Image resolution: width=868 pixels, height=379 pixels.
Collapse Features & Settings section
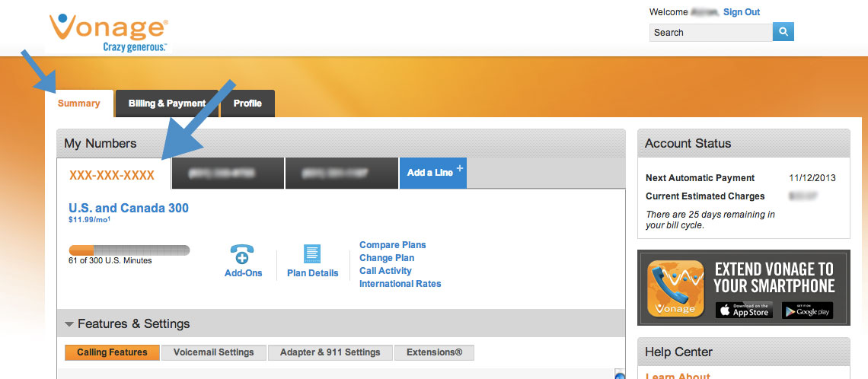click(69, 324)
